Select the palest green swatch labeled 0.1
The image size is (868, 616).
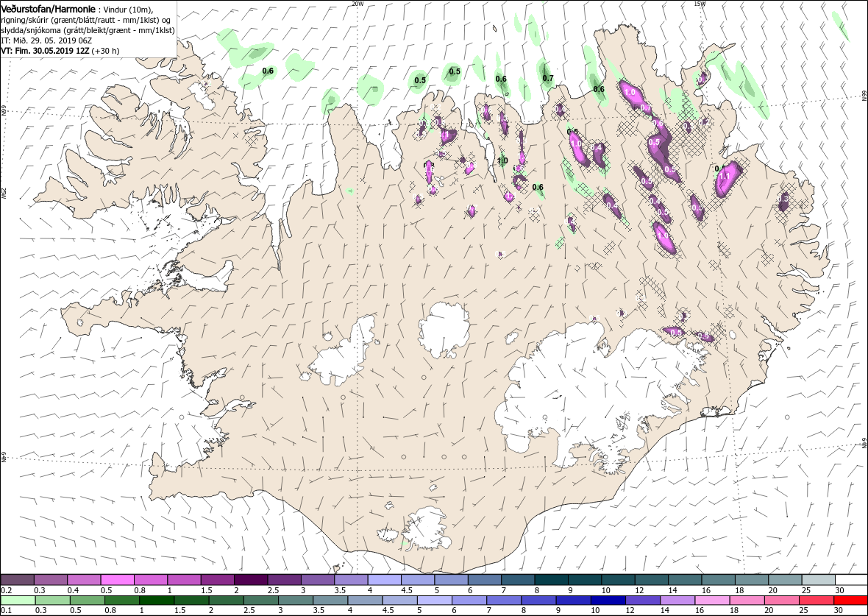point(18,601)
